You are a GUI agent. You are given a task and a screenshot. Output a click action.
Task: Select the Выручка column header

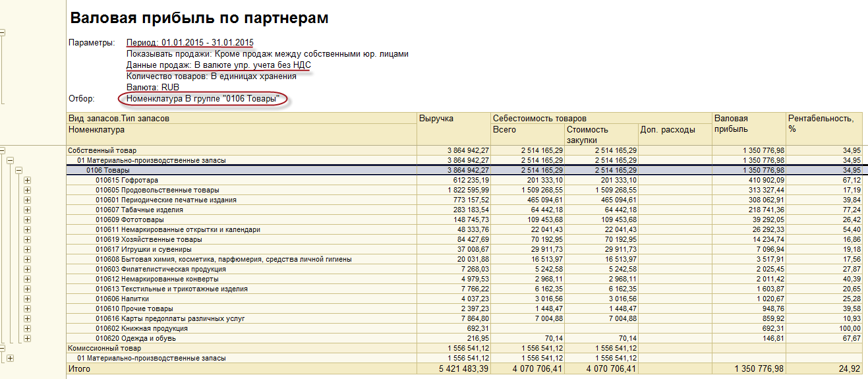(x=454, y=129)
